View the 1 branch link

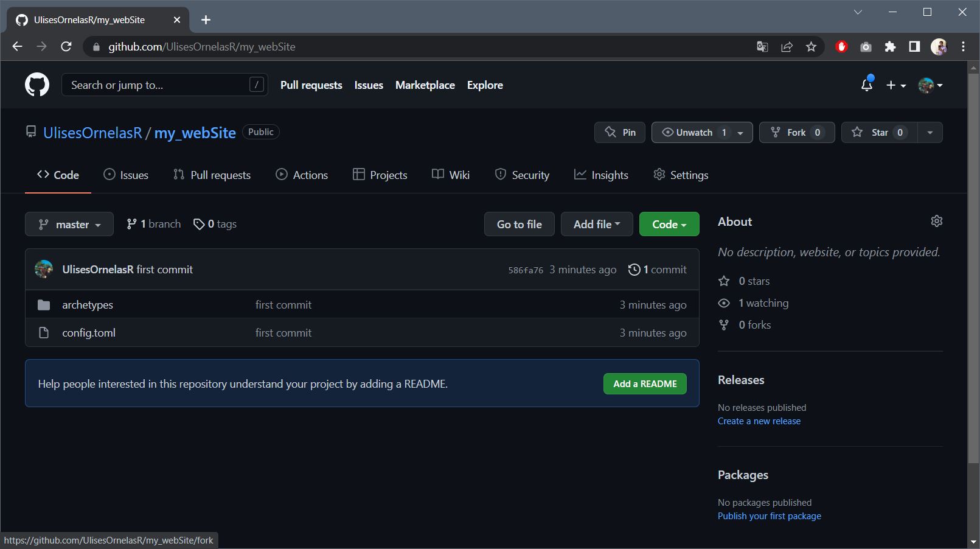pyautogui.click(x=154, y=224)
